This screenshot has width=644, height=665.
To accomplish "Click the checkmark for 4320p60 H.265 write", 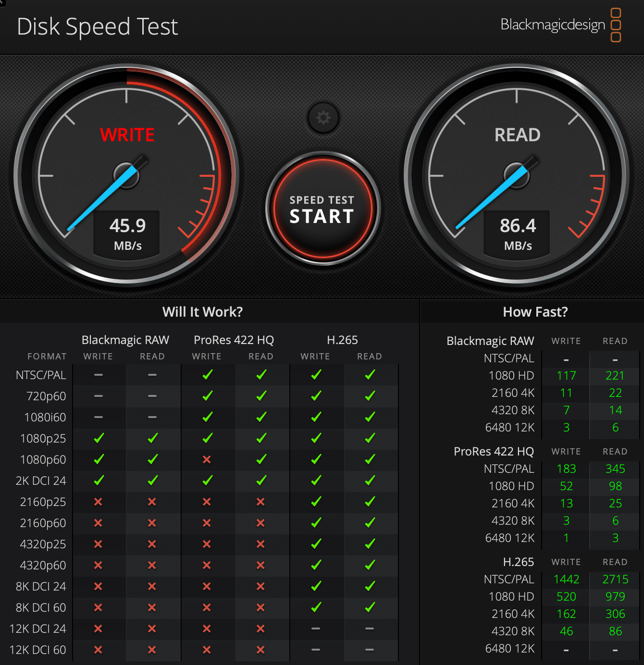I will point(316,565).
